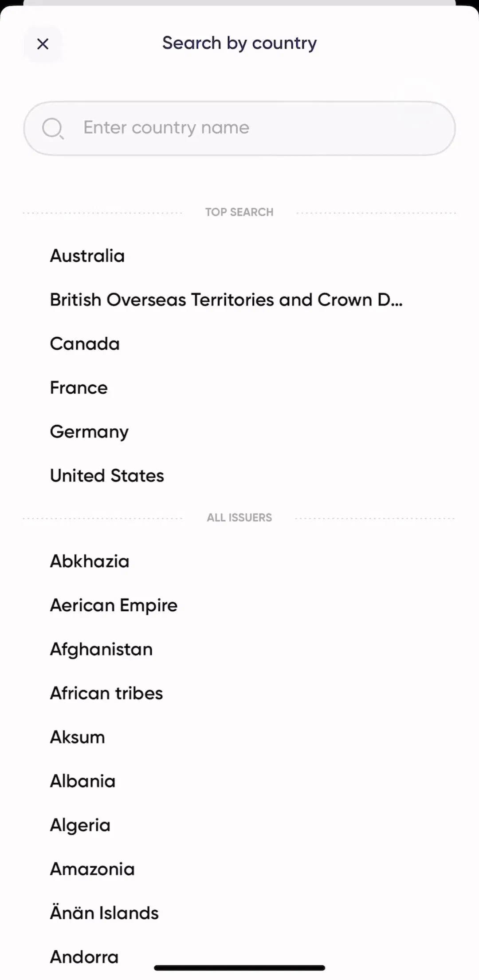
Task: Select Aksum from the issuer list
Action: 78,737
